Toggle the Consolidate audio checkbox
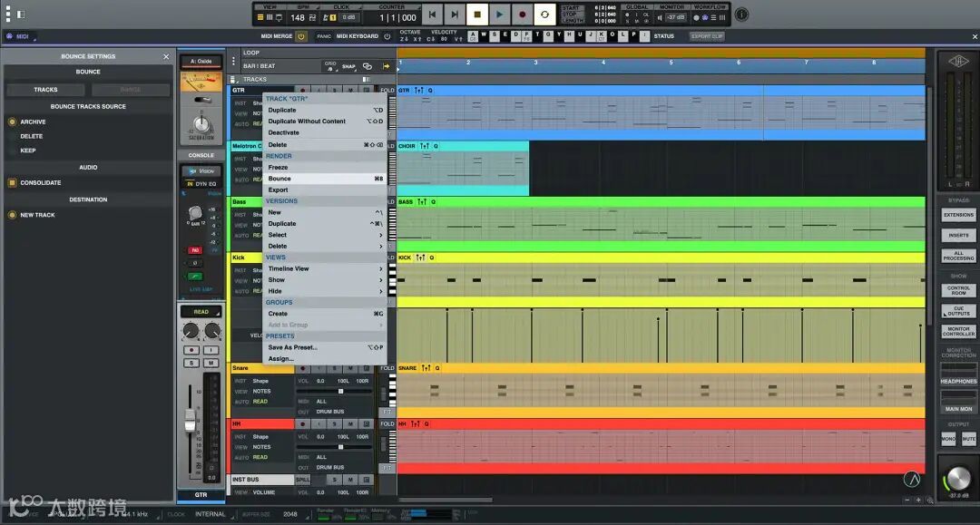 tap(12, 183)
